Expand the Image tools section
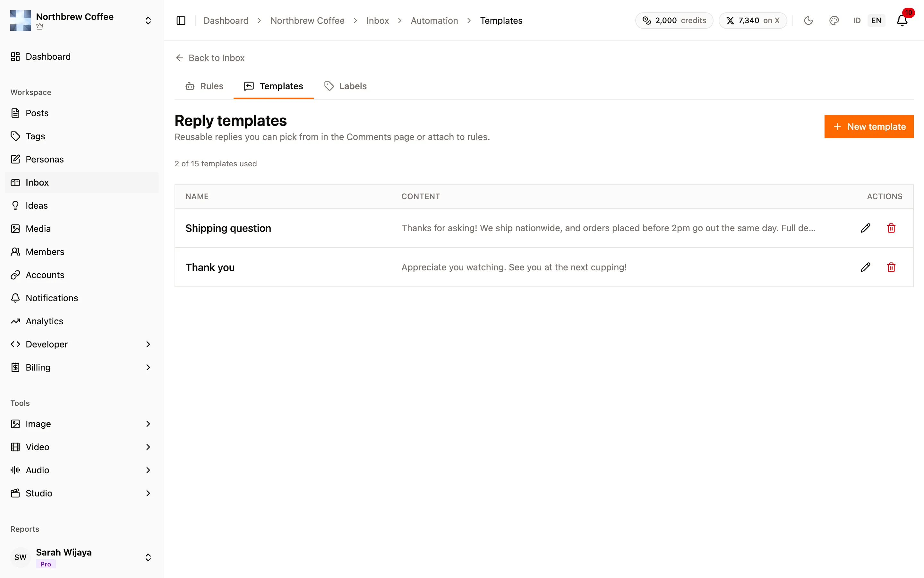This screenshot has height=578, width=924. [x=82, y=424]
